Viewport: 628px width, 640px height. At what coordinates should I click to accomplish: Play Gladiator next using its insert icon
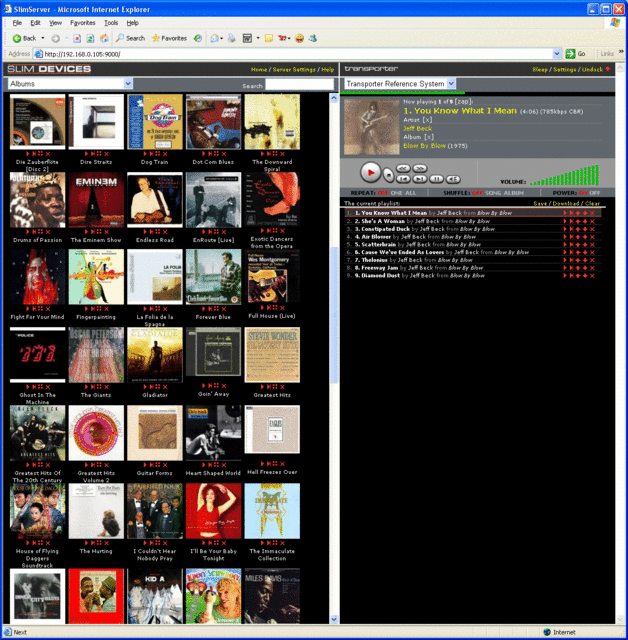tap(152, 387)
